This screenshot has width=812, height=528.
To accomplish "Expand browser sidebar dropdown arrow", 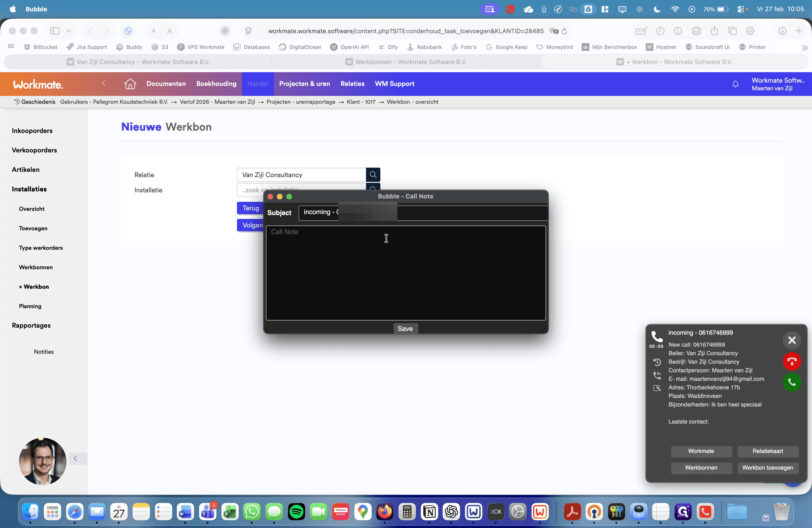I will click(69, 31).
